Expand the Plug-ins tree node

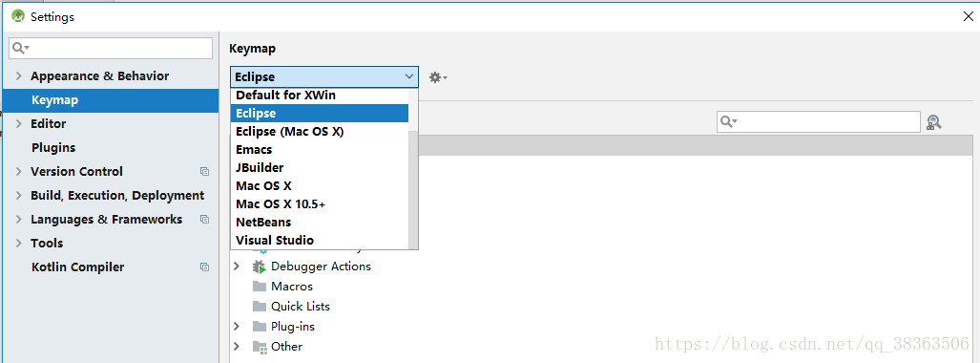(x=237, y=327)
